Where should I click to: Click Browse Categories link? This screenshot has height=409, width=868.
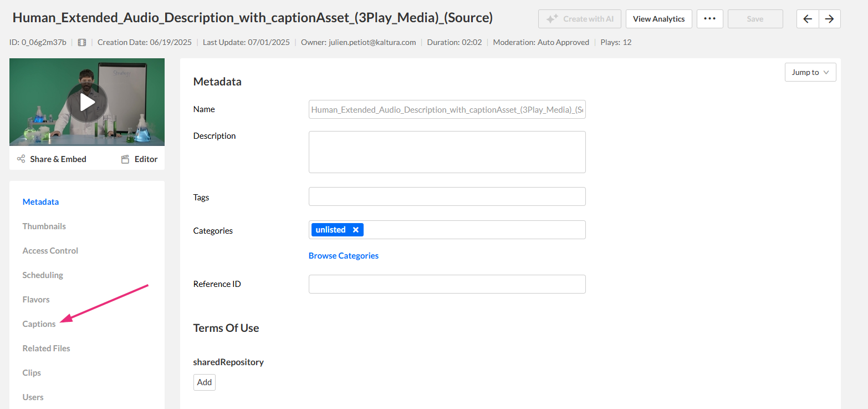[x=344, y=256]
